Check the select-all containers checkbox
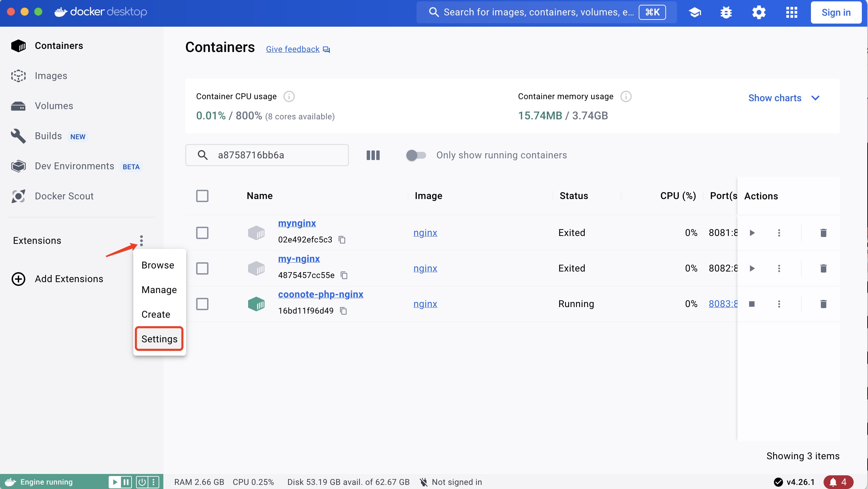Screen dimensions: 868x489 [x=202, y=196]
